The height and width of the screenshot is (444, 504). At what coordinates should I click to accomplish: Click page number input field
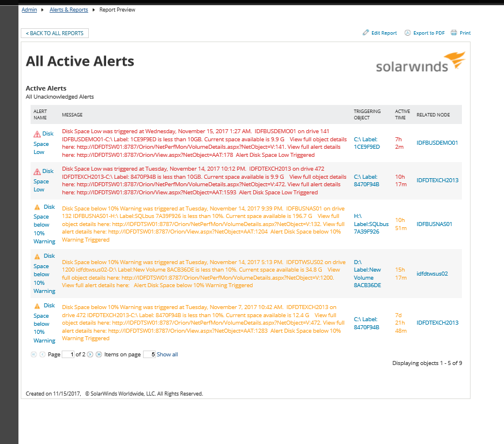click(x=68, y=354)
